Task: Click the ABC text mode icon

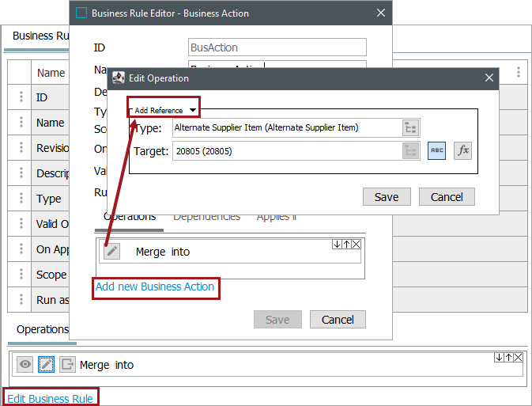Action: pos(437,150)
